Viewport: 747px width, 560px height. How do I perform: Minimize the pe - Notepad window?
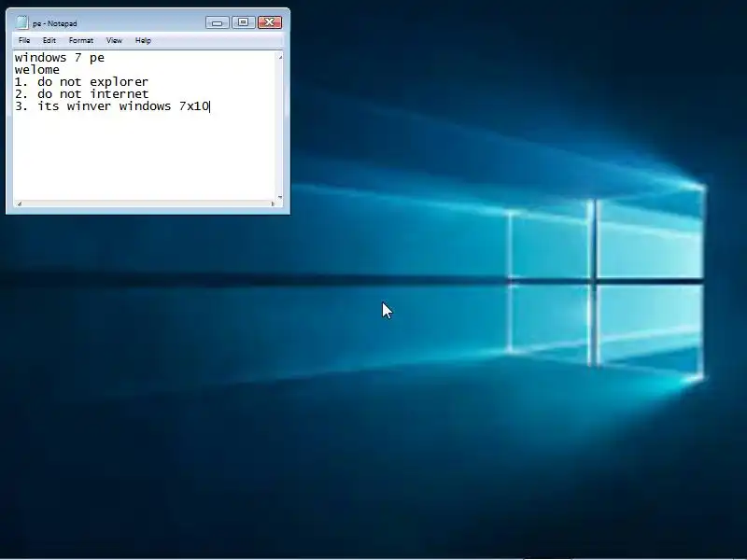[218, 22]
